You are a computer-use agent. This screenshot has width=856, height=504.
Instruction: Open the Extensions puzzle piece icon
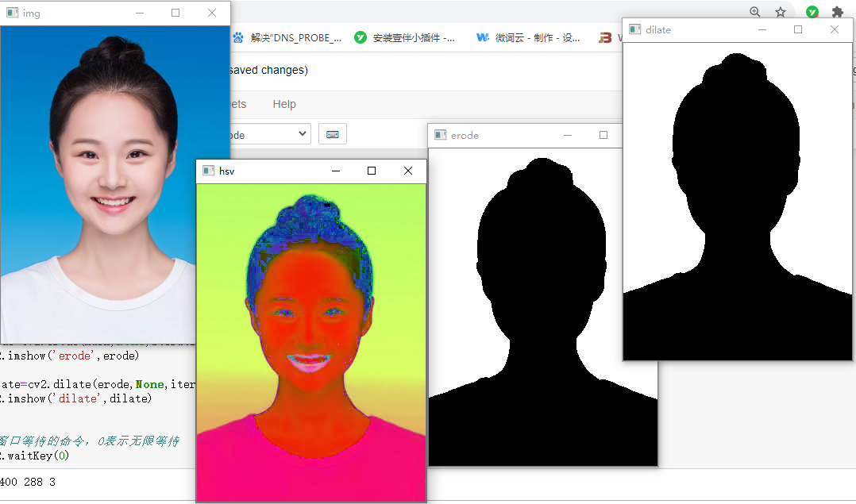(838, 11)
